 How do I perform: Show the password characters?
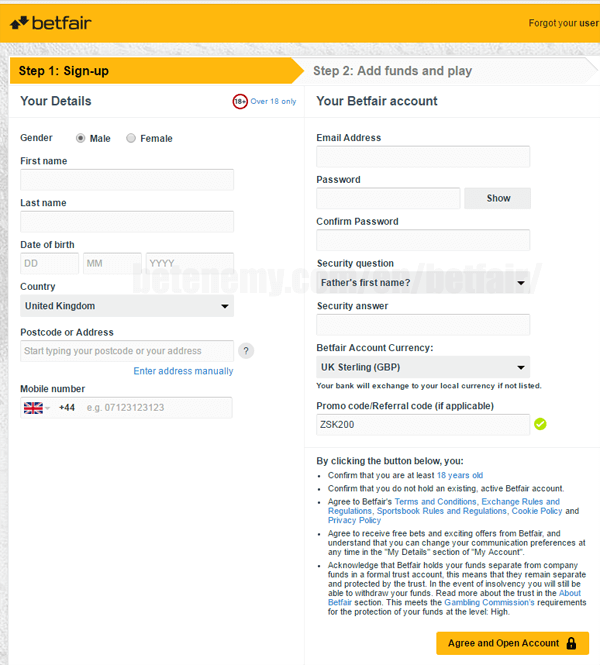(x=497, y=198)
